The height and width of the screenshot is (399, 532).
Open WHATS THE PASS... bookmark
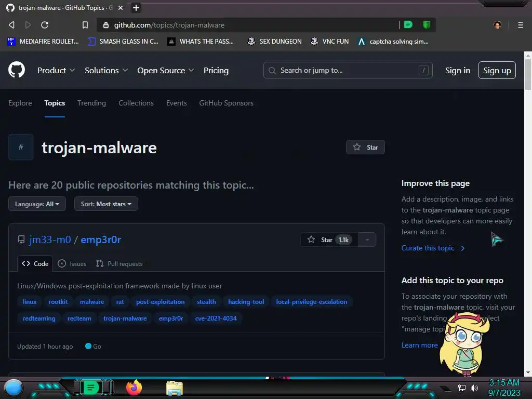point(201,42)
